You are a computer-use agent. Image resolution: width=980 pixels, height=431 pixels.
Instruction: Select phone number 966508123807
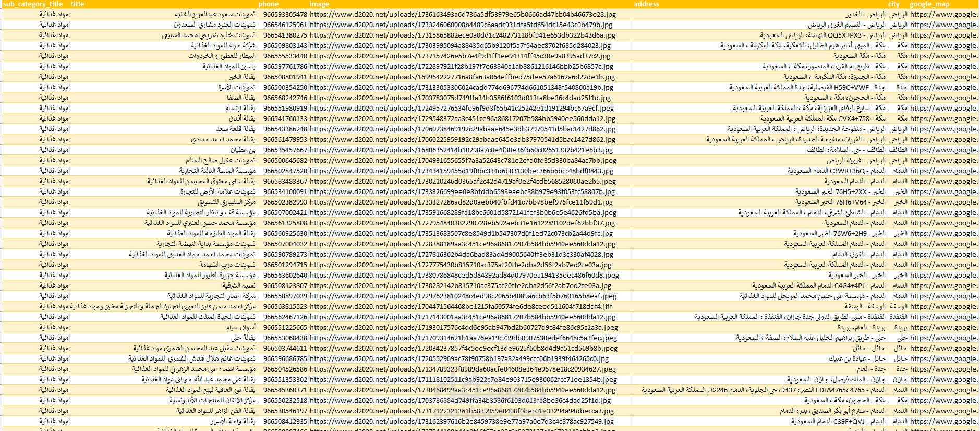(285, 285)
